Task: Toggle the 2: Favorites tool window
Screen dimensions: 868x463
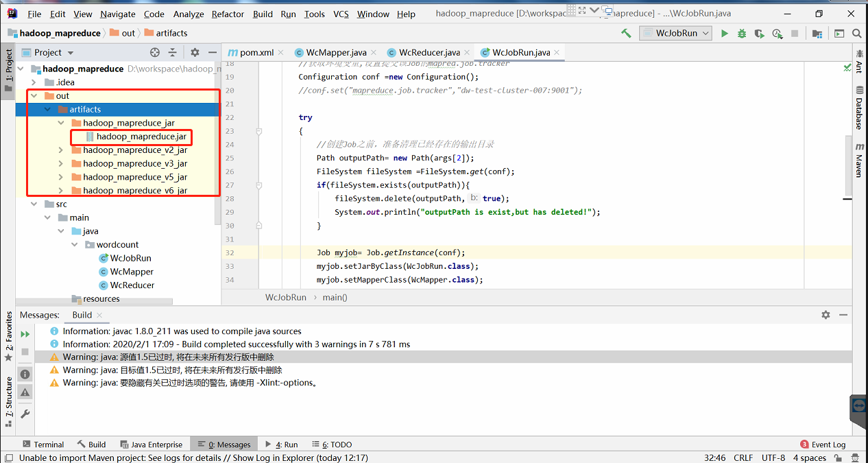Action: point(9,336)
